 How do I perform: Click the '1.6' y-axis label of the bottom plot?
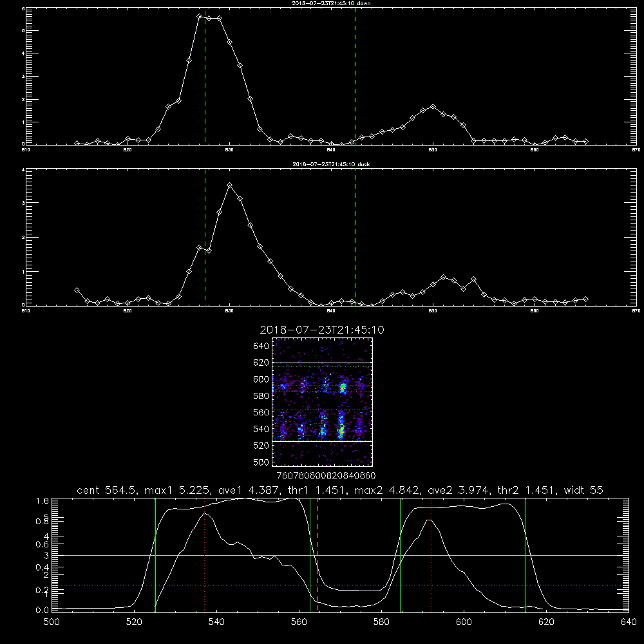(x=43, y=500)
